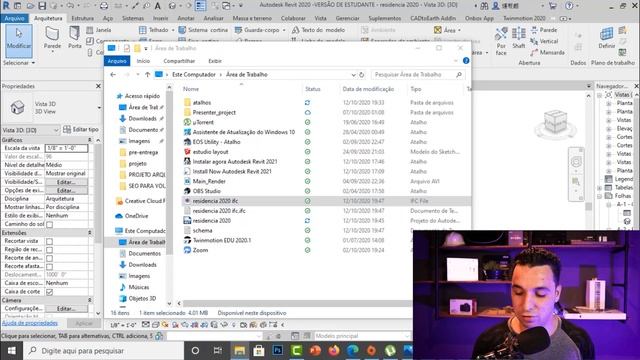Screen dimensions: 640x360
Task: Toggle Recorte afastado ativo checkbox
Action: (x=49, y=267)
